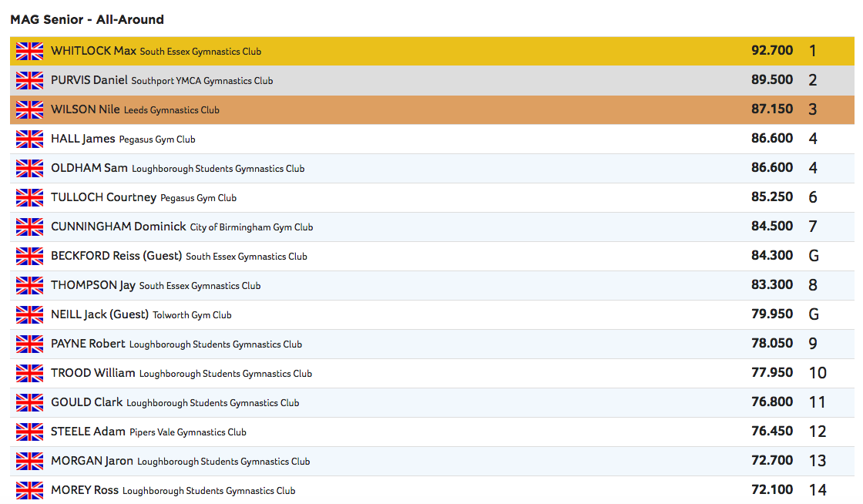Image resolution: width=863 pixels, height=504 pixels.
Task: Select the 78.050 score for PAYNE Robert
Action: pos(771,344)
